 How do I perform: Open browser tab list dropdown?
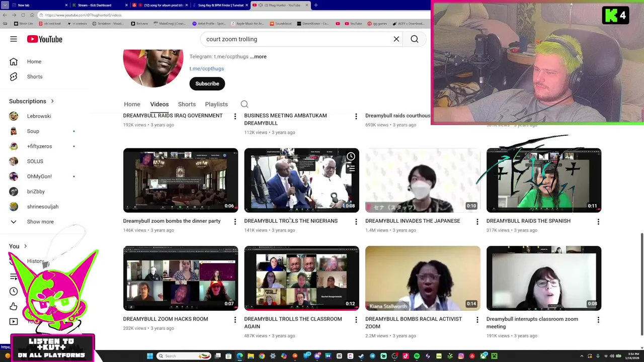5,5
